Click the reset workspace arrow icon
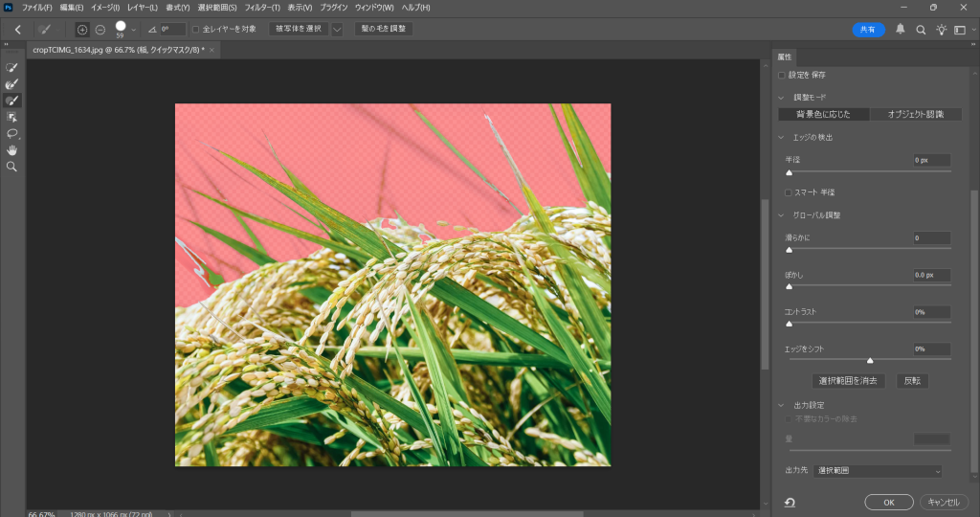980x517 pixels. 790,502
